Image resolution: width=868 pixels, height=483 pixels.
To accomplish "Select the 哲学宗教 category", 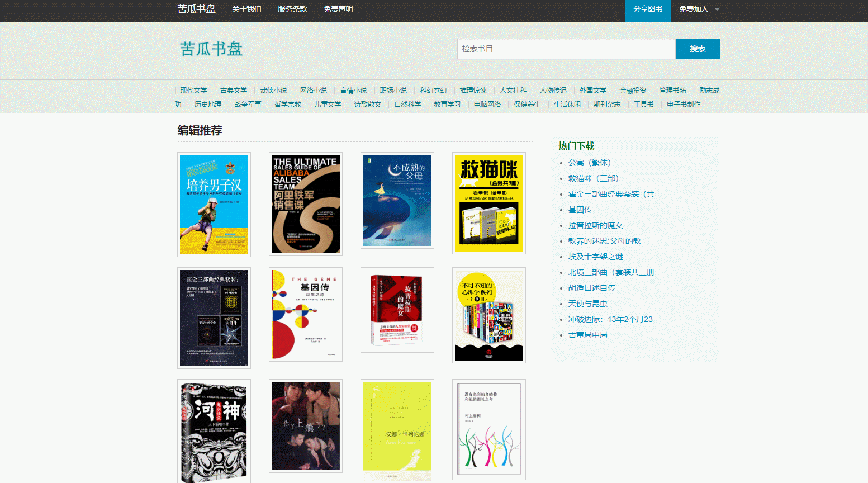I will click(x=288, y=105).
